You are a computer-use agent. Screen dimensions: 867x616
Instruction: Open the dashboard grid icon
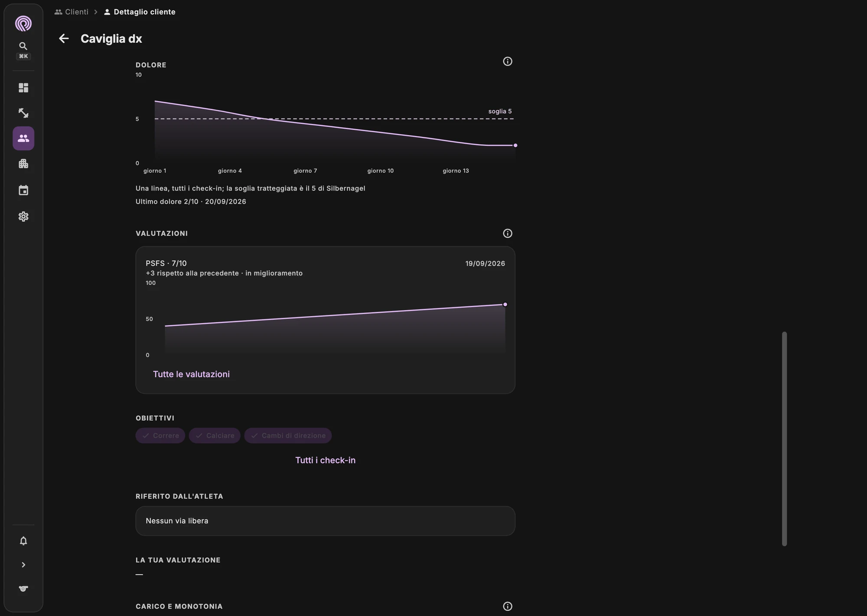pos(23,88)
